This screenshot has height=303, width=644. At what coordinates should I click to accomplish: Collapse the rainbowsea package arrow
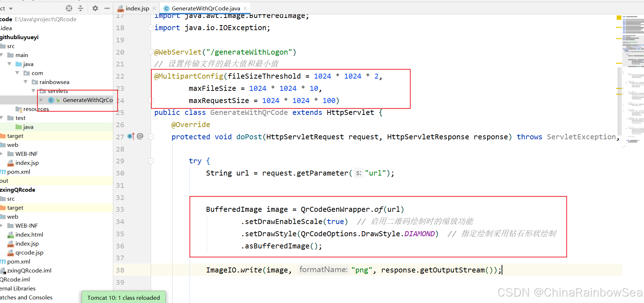click(x=26, y=82)
